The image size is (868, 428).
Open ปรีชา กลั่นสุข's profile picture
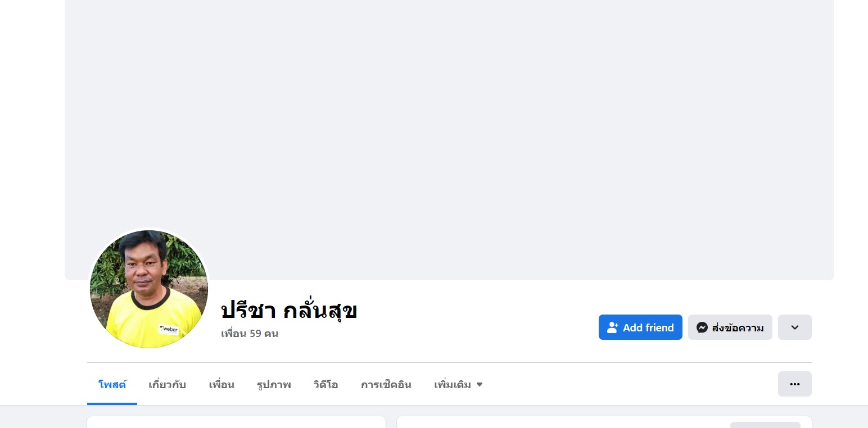[x=149, y=289]
